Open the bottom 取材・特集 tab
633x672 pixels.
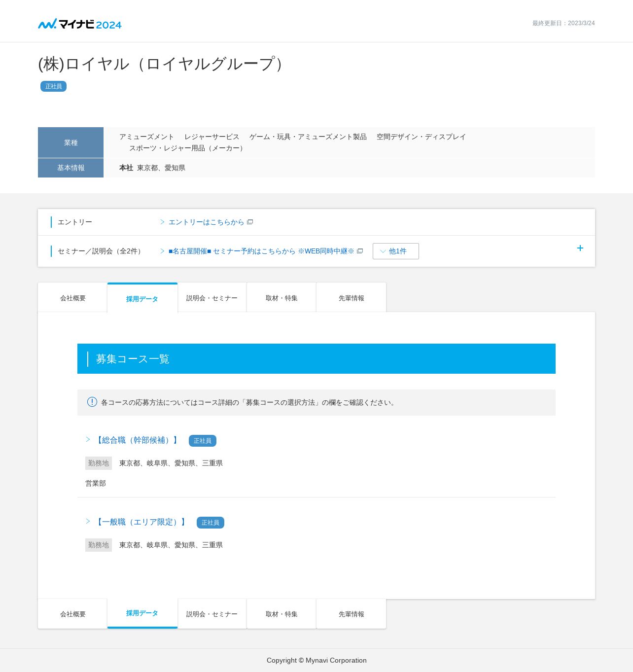point(281,614)
